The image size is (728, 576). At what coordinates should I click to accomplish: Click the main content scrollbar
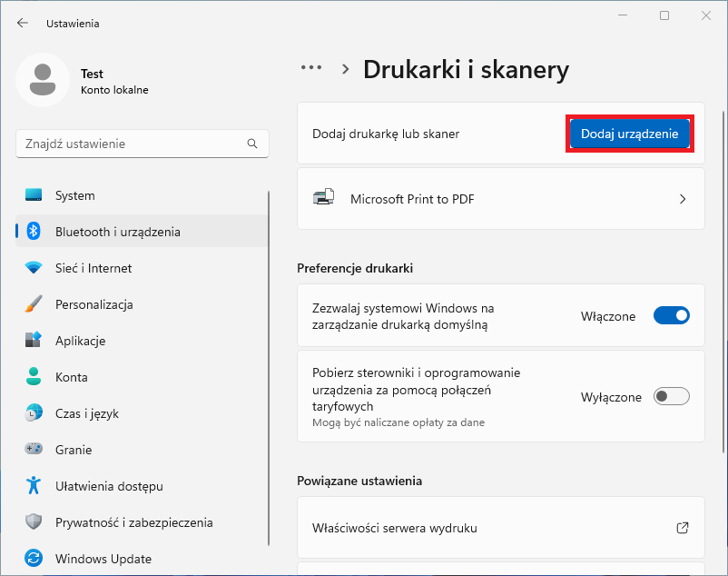pyautogui.click(x=723, y=282)
